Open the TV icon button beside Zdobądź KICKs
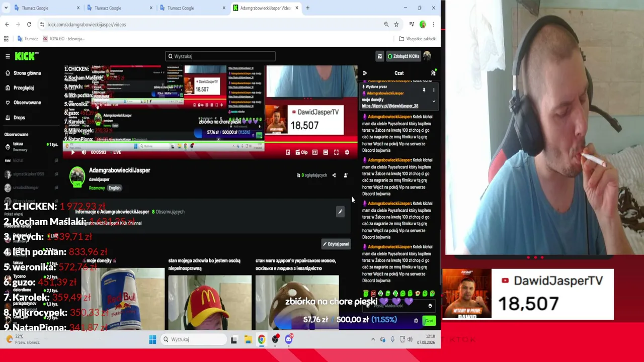644x362 pixels. point(380,56)
